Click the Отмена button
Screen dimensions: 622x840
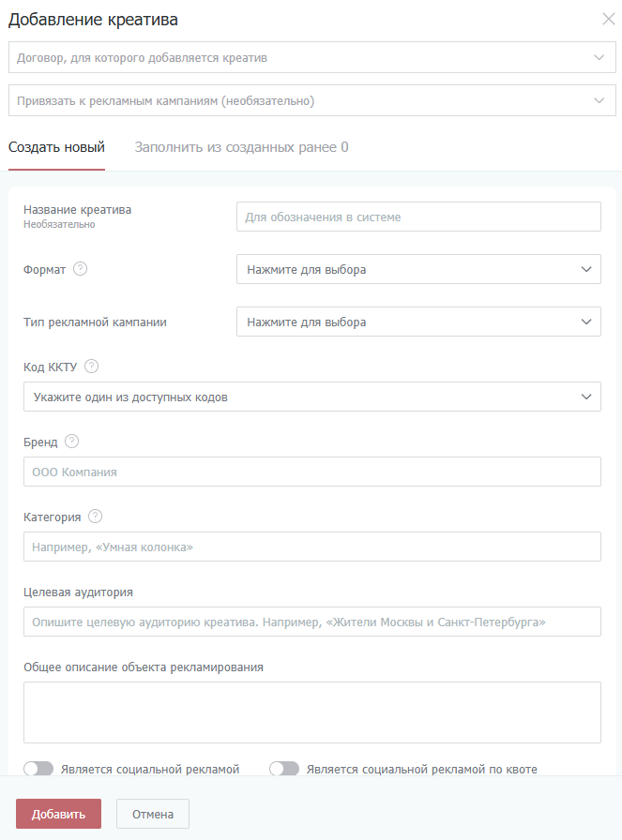point(153,814)
